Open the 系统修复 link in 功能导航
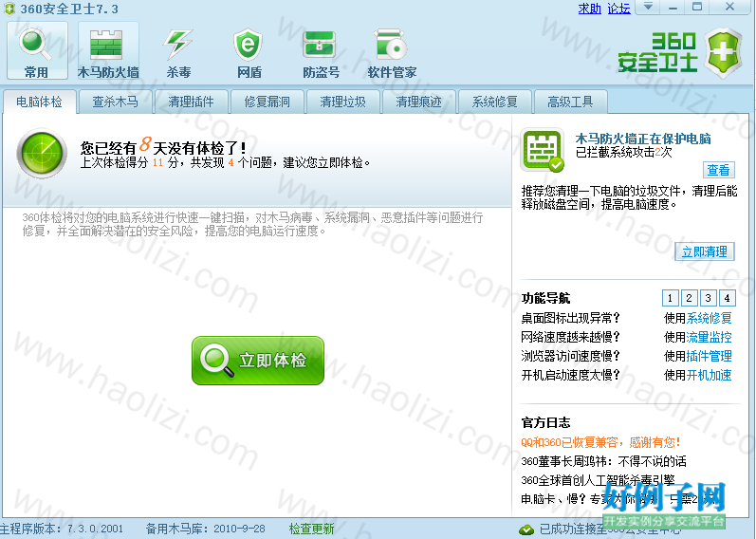This screenshot has width=756, height=539. pyautogui.click(x=709, y=318)
